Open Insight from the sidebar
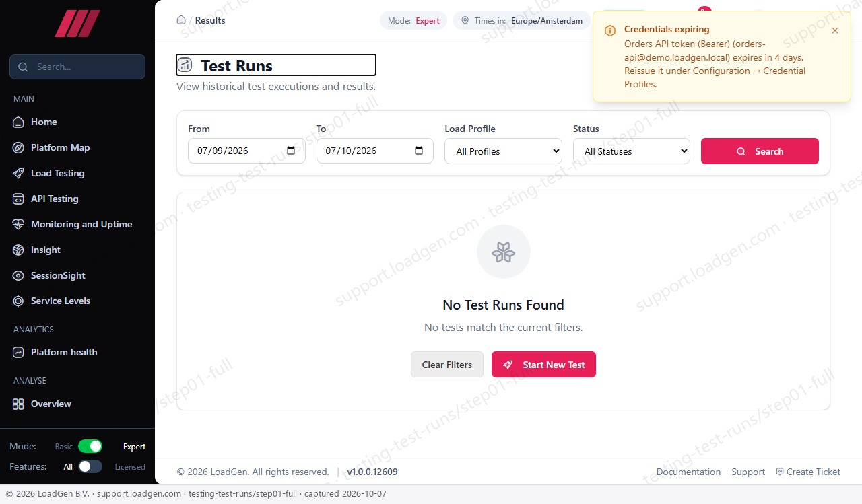 (77, 250)
